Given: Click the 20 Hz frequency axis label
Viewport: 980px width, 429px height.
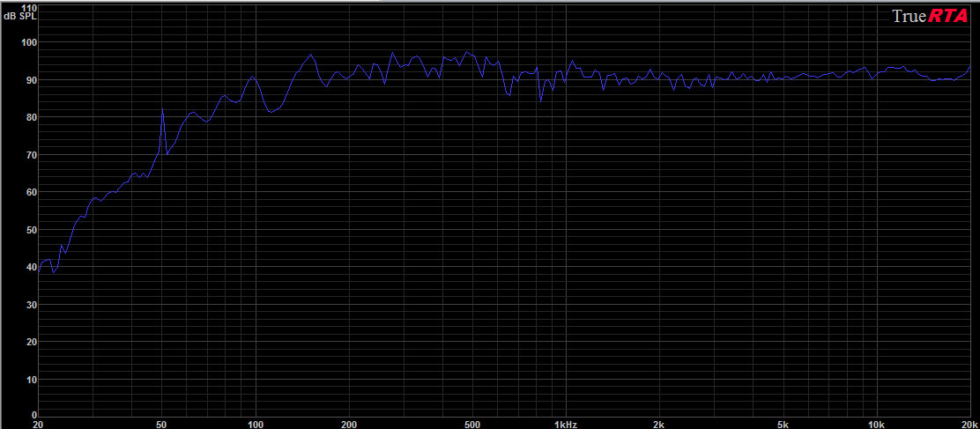Looking at the screenshot, I should (x=38, y=424).
